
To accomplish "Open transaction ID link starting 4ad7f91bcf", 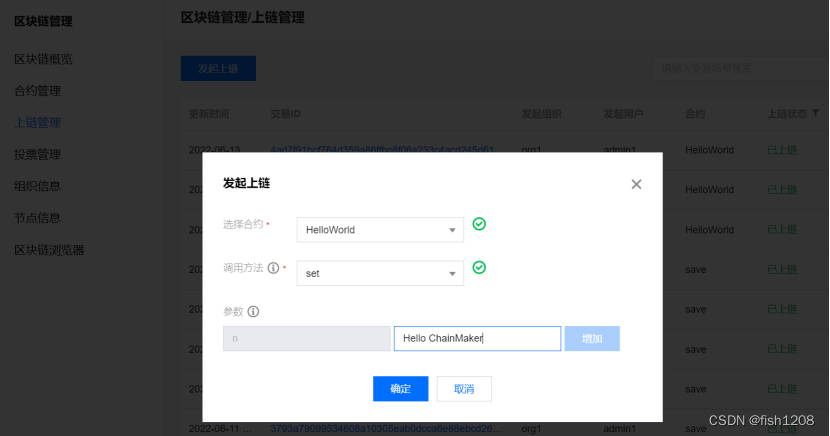I will 382,150.
